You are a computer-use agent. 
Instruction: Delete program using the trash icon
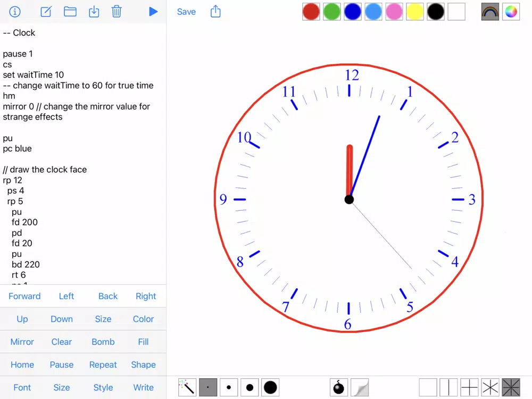tap(117, 12)
